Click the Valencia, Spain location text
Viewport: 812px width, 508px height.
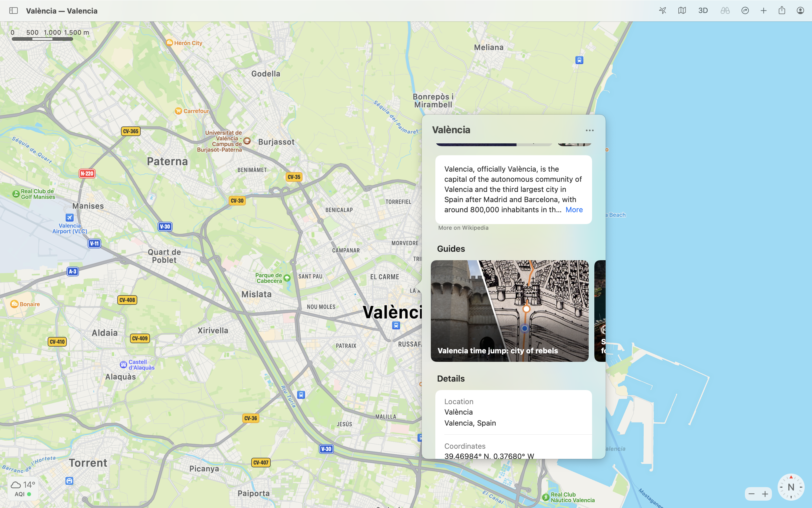point(470,423)
